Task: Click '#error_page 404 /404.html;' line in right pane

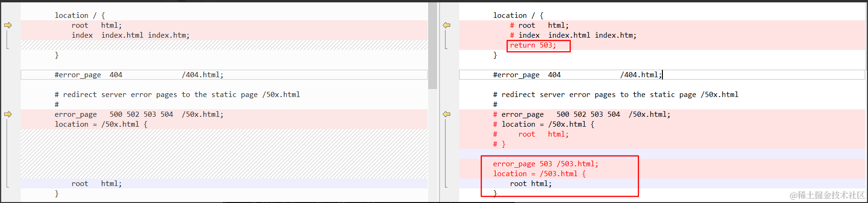Action: (577, 75)
